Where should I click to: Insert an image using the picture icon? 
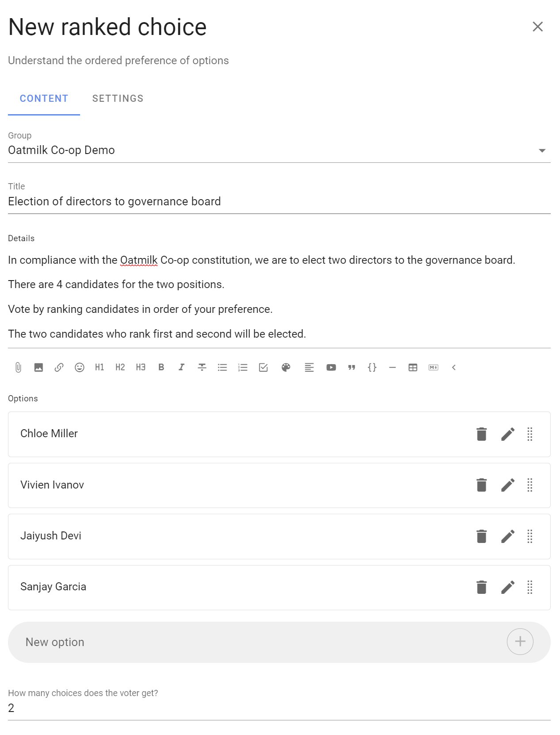click(38, 367)
